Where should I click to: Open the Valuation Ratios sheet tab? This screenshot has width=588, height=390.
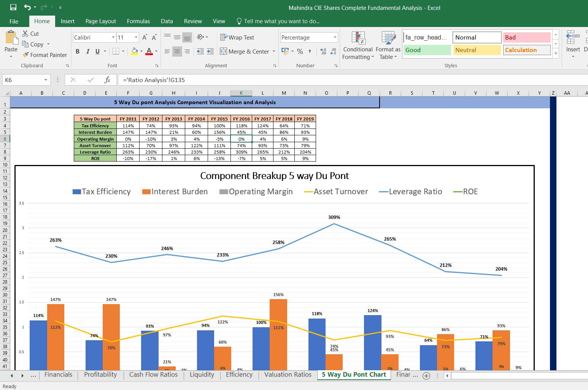pyautogui.click(x=288, y=374)
